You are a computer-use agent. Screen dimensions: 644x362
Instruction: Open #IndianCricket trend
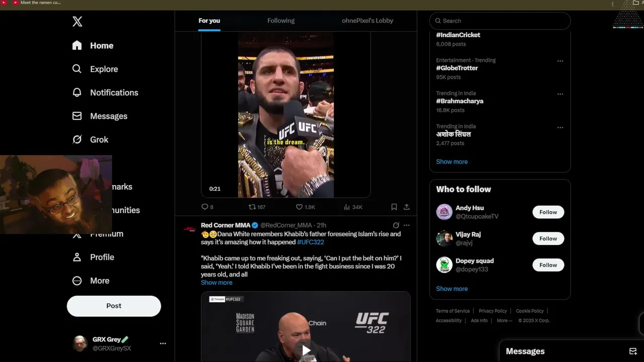(458, 35)
